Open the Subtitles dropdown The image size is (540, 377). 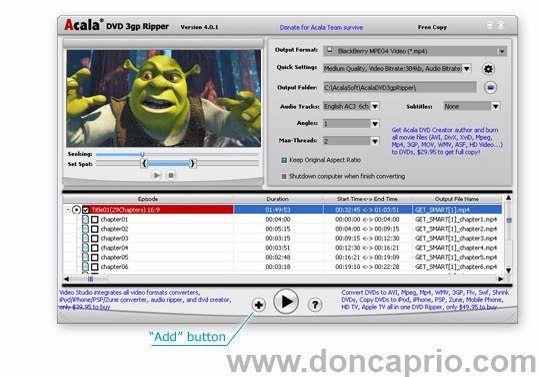(x=471, y=106)
